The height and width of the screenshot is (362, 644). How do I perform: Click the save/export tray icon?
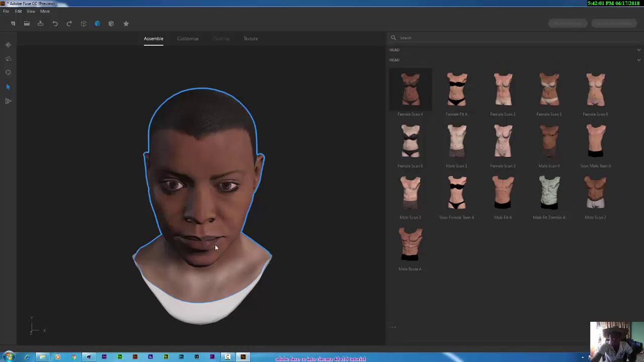point(41,24)
